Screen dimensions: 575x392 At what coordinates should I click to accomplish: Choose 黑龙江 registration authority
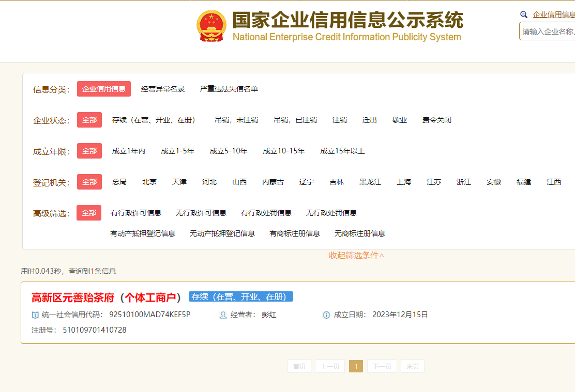(x=370, y=182)
